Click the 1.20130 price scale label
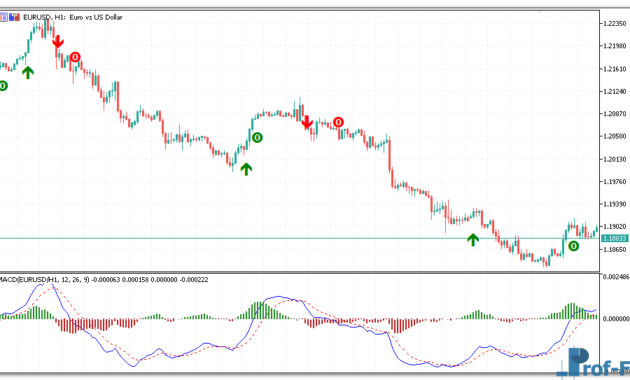630x380 pixels. click(615, 159)
